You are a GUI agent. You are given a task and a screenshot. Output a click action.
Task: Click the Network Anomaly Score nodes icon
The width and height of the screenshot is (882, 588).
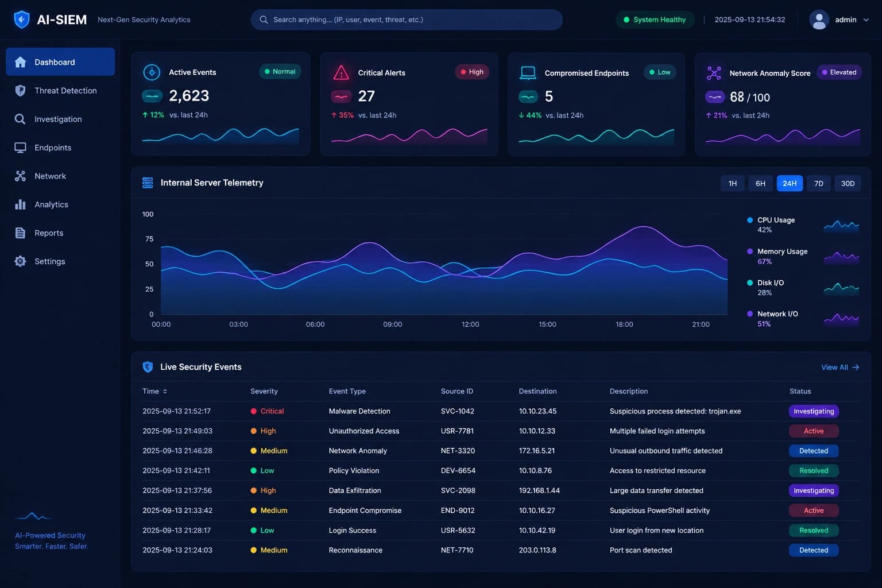pyautogui.click(x=714, y=73)
